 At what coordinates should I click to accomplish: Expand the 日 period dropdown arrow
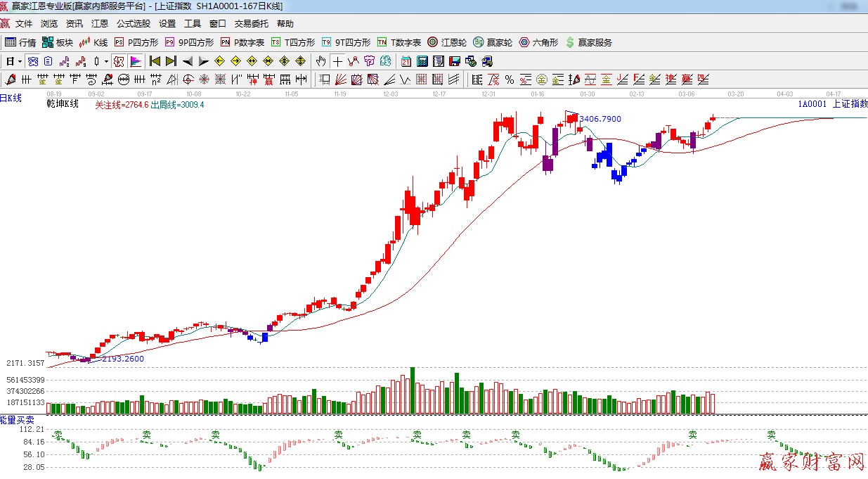[20, 61]
